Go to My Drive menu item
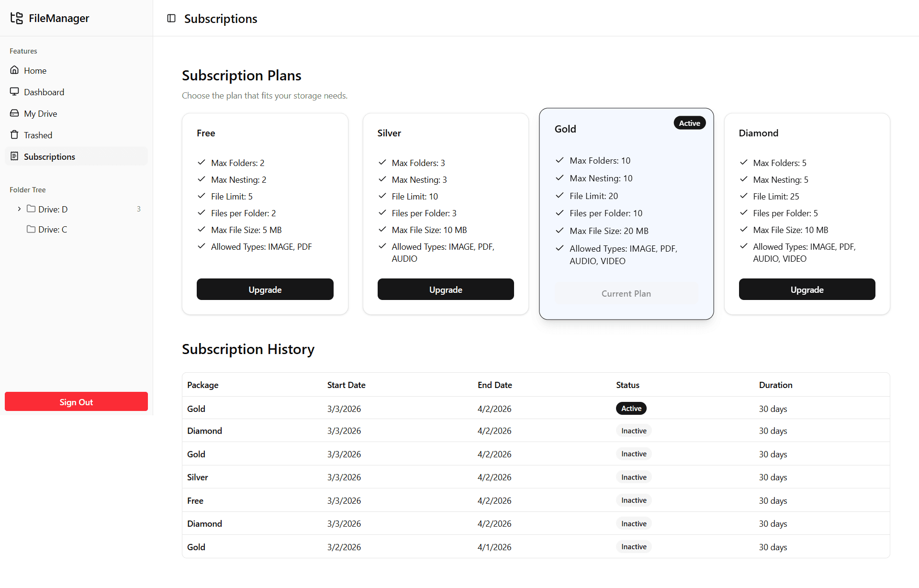 [x=41, y=113]
